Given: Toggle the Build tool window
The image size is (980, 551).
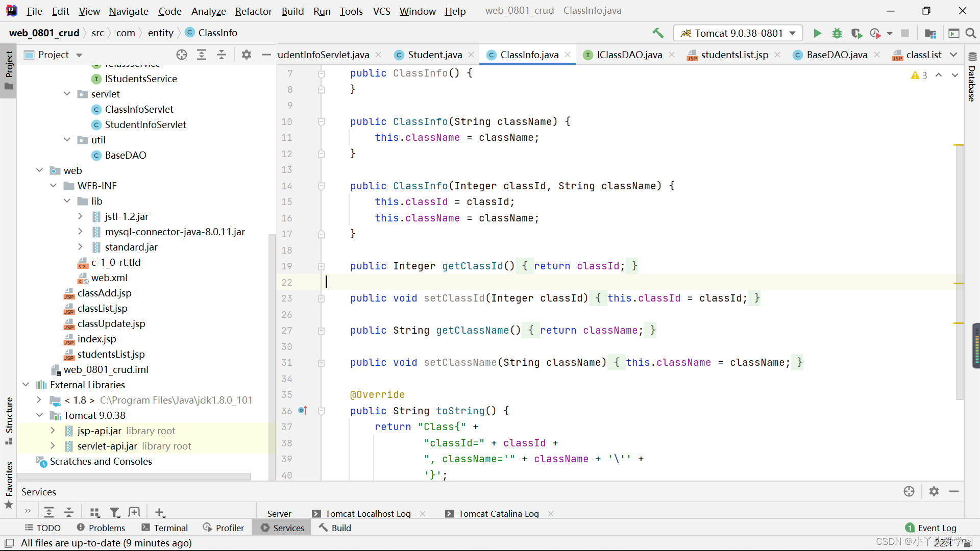Looking at the screenshot, I should pyautogui.click(x=335, y=528).
